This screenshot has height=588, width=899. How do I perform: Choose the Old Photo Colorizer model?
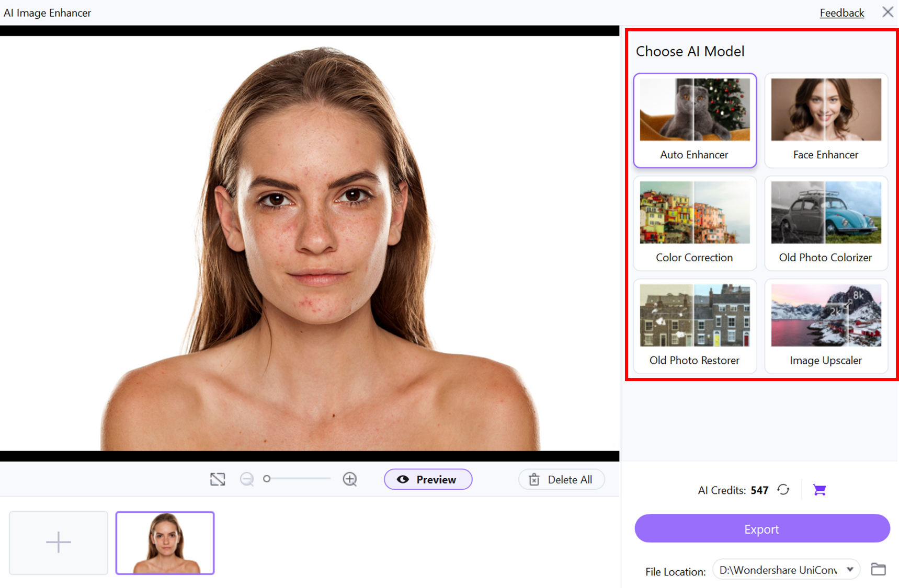826,223
